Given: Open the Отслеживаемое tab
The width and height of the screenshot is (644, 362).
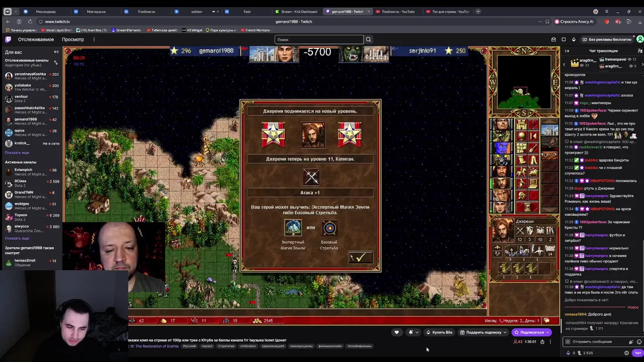Looking at the screenshot, I should click(x=36, y=39).
